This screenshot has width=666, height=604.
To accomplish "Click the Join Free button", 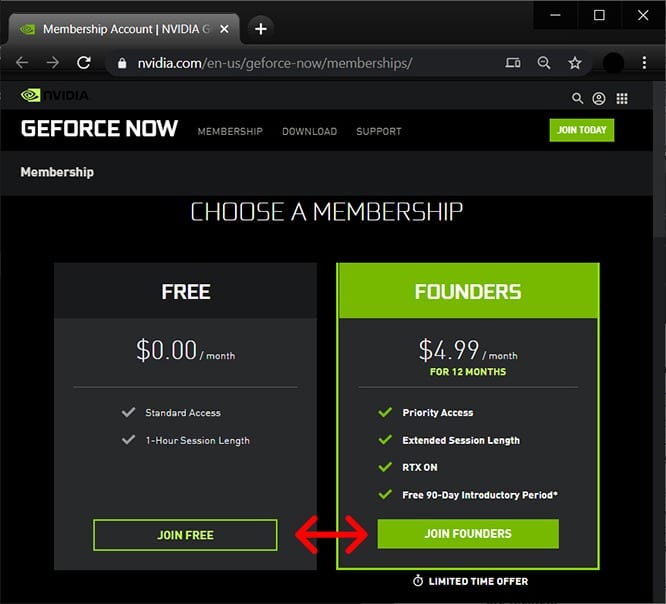I will 185,535.
